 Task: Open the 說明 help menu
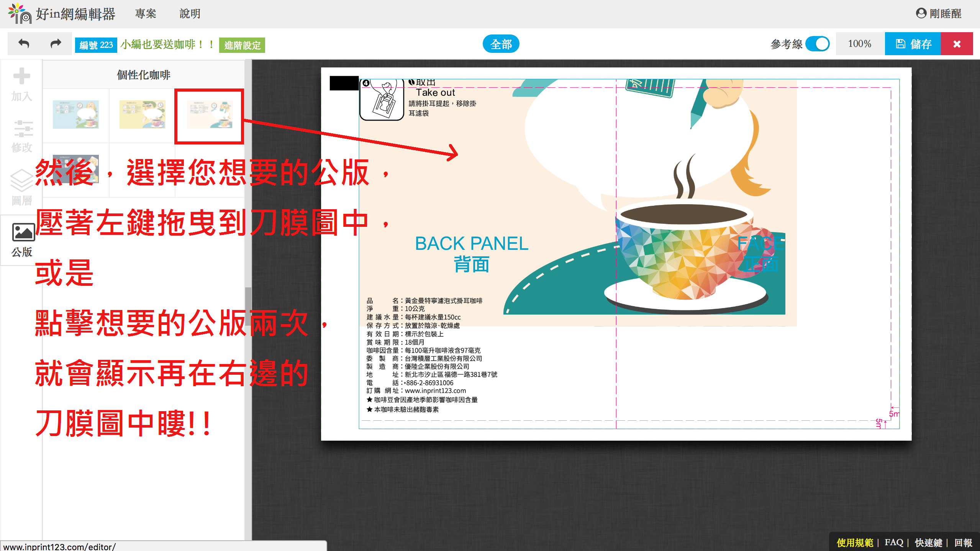(x=190, y=14)
